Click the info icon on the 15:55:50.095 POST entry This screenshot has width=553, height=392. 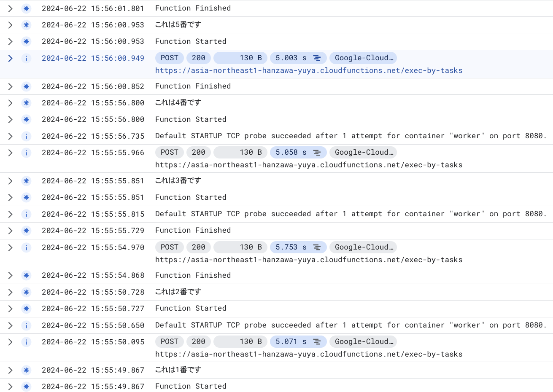[26, 342]
